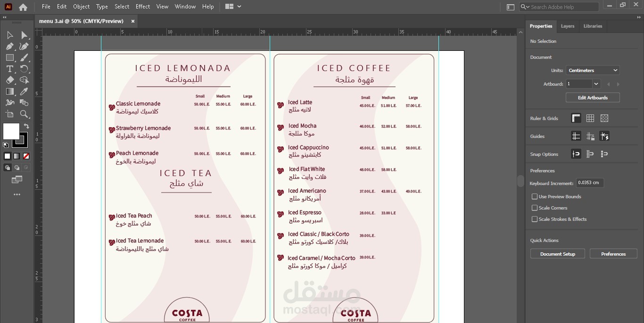Select the Curvature tool
Screen dimensions: 644x323
pos(25,46)
